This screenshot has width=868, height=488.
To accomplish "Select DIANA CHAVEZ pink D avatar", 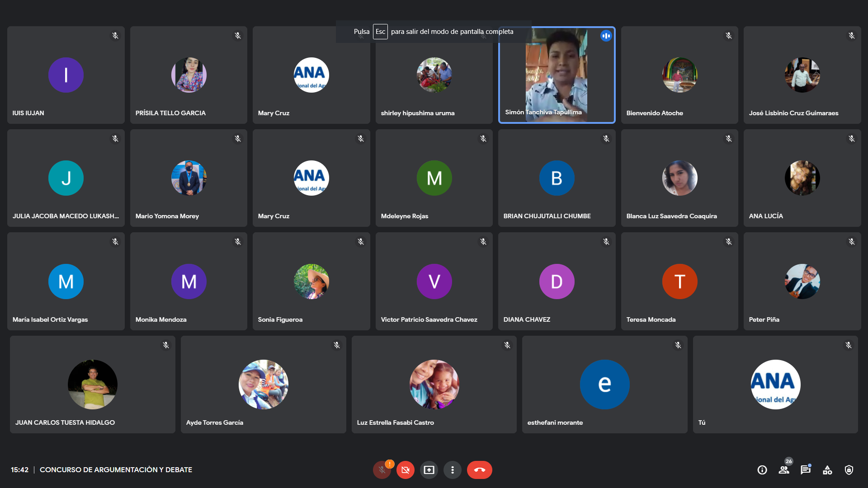I will tap(557, 282).
